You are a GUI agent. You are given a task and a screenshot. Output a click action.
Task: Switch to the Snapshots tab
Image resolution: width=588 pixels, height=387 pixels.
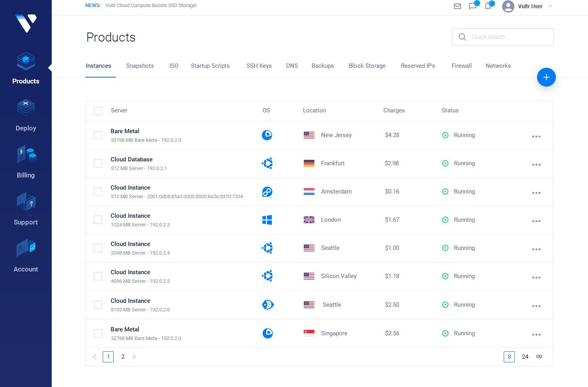click(x=140, y=66)
